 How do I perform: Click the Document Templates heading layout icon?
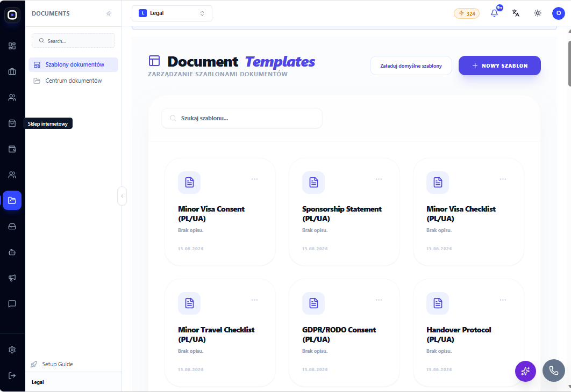(154, 61)
